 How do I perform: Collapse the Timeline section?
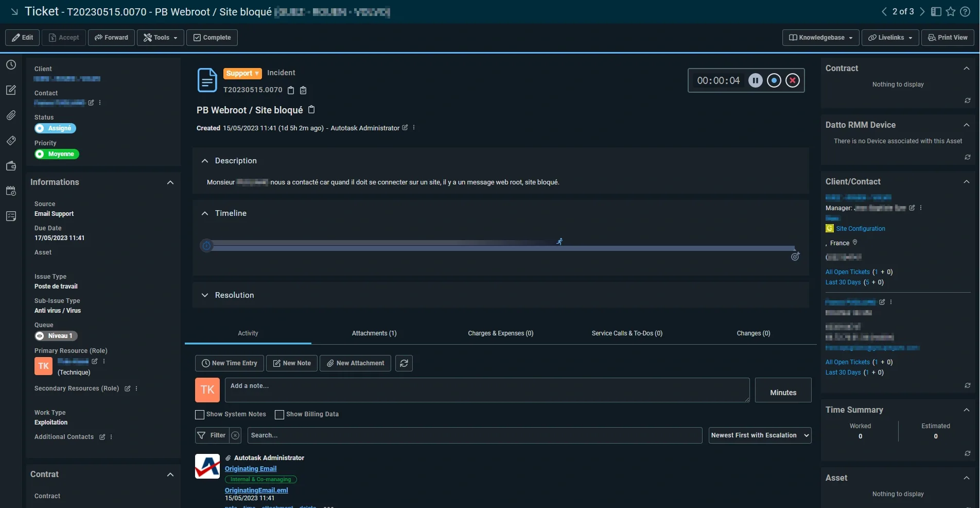coord(205,213)
